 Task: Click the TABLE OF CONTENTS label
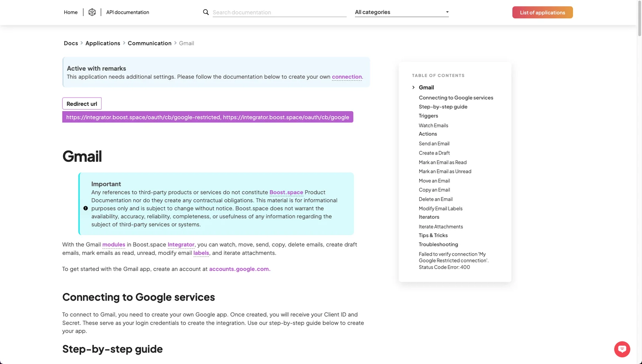point(438,75)
